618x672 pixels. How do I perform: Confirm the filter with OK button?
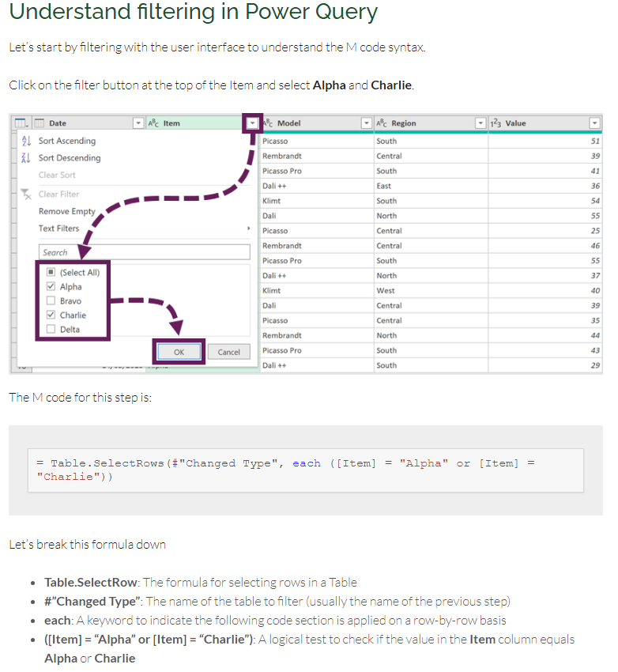(179, 352)
